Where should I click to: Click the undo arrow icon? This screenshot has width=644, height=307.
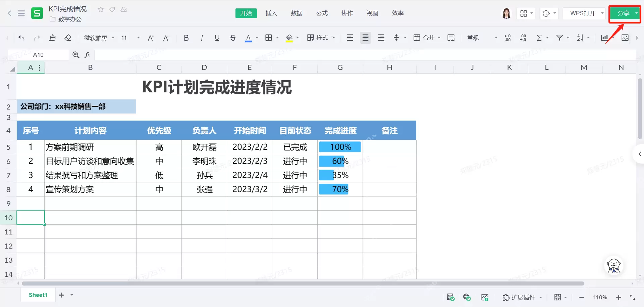click(21, 38)
